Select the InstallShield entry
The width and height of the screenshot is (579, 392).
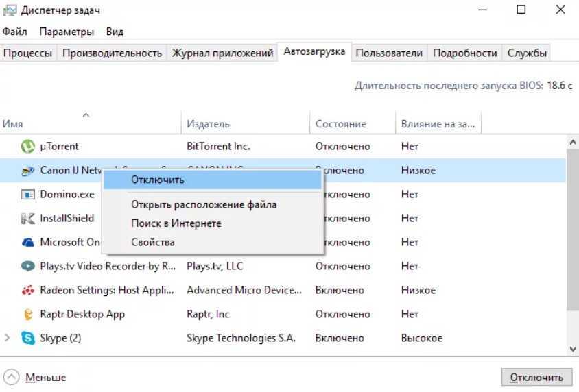pyautogui.click(x=67, y=219)
